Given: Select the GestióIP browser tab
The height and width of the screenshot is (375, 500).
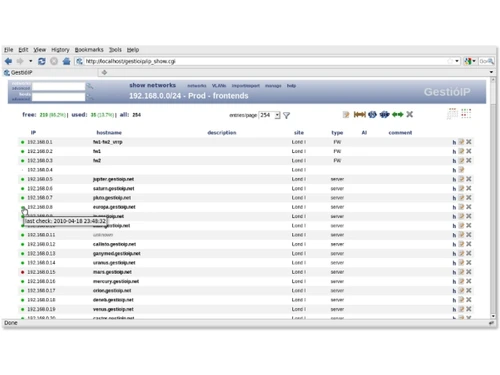Looking at the screenshot, I should [50, 72].
